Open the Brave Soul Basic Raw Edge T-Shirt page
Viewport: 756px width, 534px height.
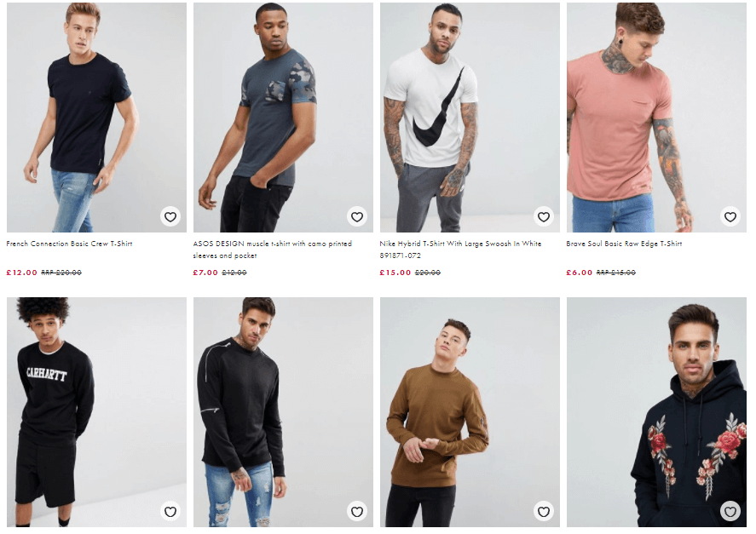coord(622,244)
